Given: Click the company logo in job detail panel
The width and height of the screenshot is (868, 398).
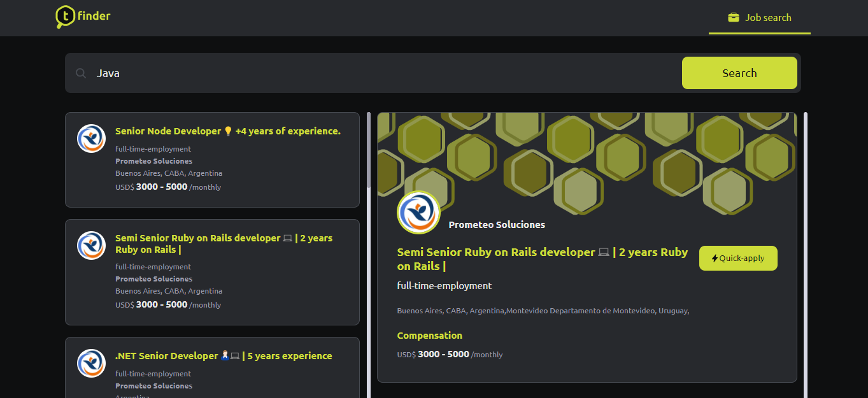Looking at the screenshot, I should tap(418, 213).
